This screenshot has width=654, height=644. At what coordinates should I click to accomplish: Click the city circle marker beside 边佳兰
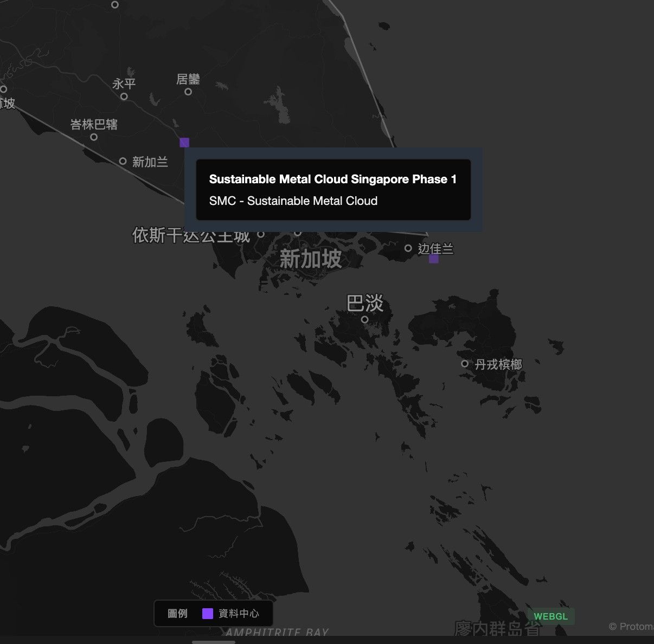click(x=408, y=248)
